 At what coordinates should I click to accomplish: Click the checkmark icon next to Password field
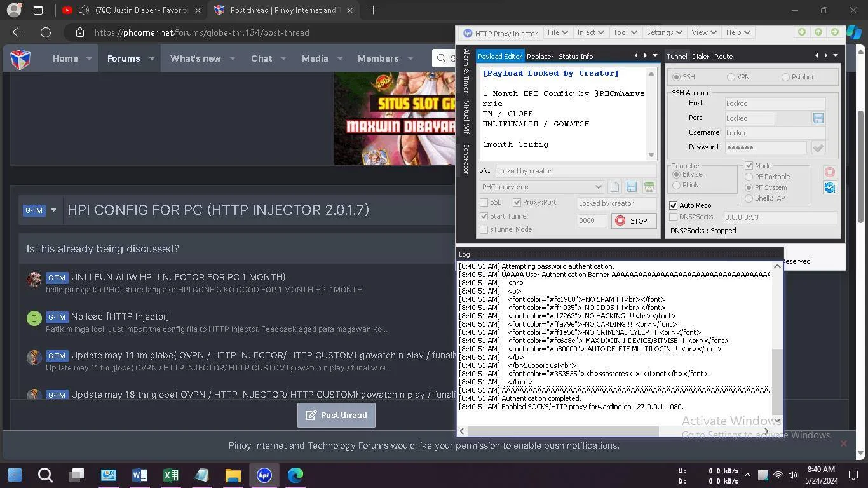click(818, 147)
